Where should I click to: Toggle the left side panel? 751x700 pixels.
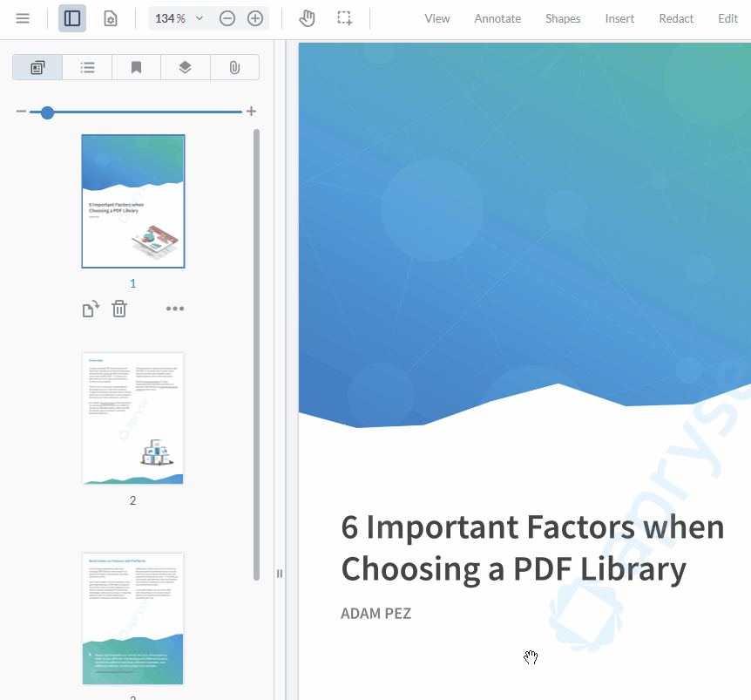(x=72, y=18)
